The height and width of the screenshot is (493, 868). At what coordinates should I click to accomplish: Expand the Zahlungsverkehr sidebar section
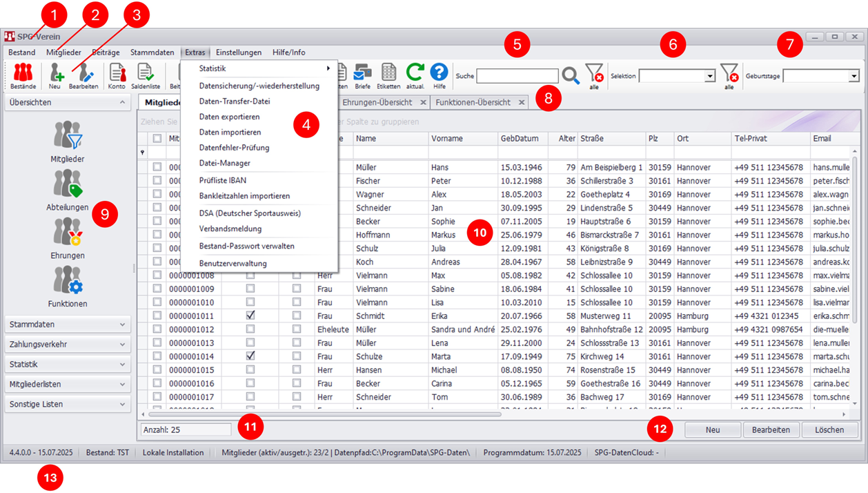coord(67,345)
